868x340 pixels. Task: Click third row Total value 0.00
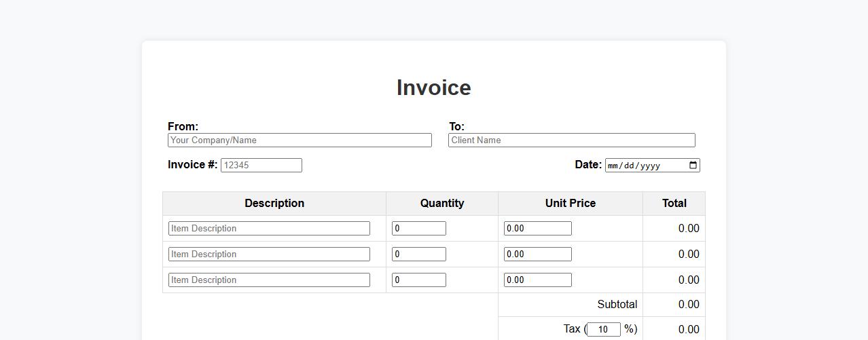tap(689, 280)
